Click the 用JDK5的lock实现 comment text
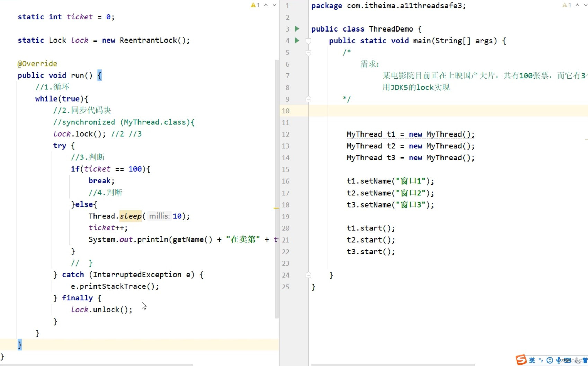 click(x=416, y=87)
